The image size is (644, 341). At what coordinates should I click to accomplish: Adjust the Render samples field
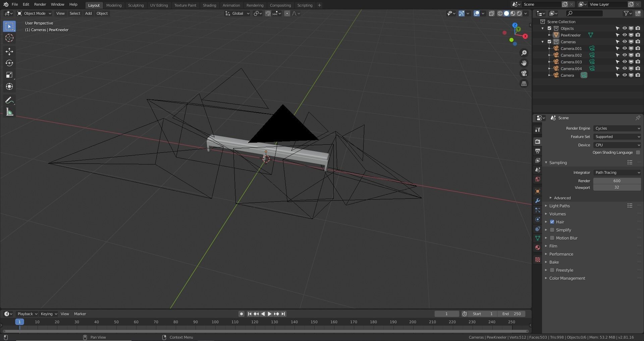click(617, 181)
